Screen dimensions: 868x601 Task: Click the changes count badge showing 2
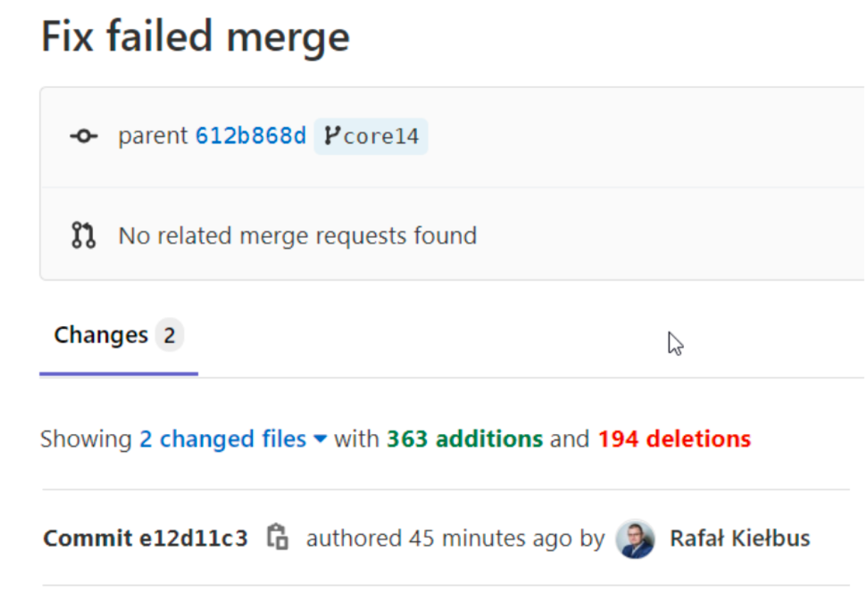pos(169,335)
